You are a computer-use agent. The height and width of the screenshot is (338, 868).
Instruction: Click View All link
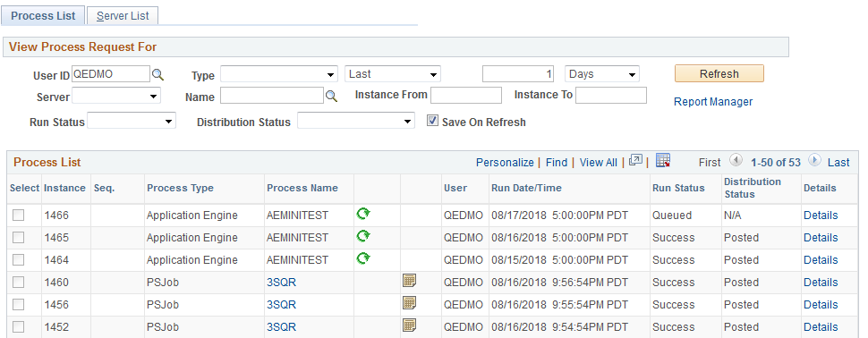coord(598,163)
